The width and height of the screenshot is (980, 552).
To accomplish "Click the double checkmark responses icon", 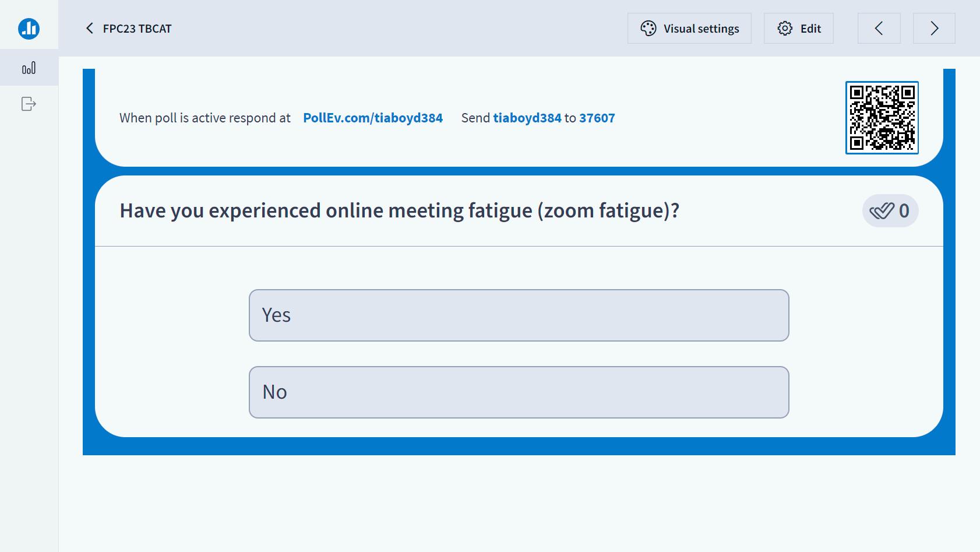I will click(882, 211).
